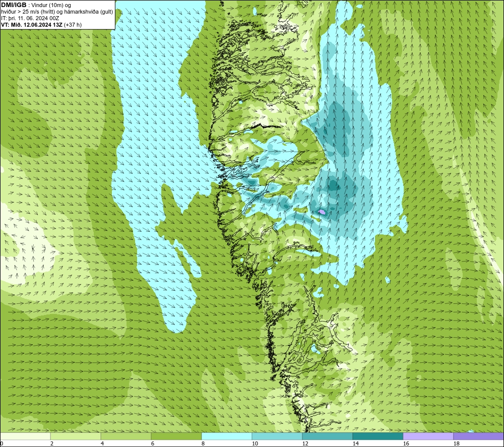Click the "IT: þri. 11. 06. 2024 00Z" line
This screenshot has height=447, width=504.
click(30, 18)
